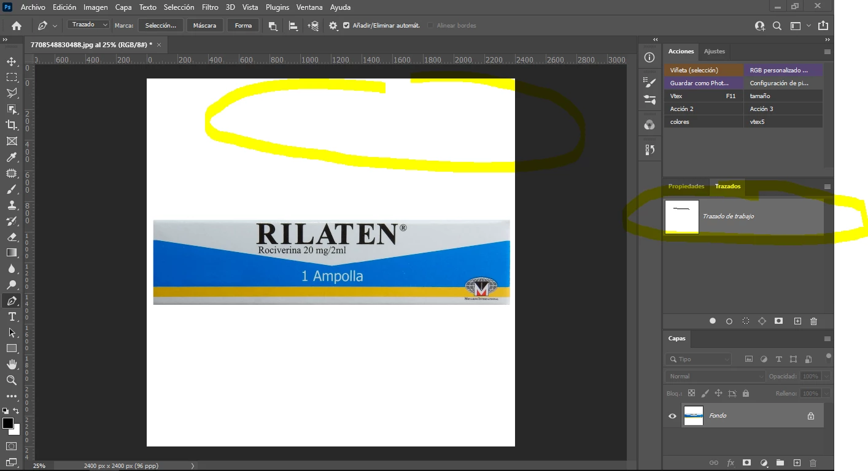Select the Horizontal Type tool
868x471 pixels.
click(11, 316)
